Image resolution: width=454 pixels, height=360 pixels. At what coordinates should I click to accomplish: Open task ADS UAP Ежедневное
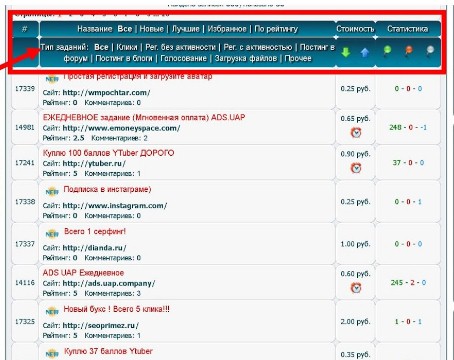[83, 273]
